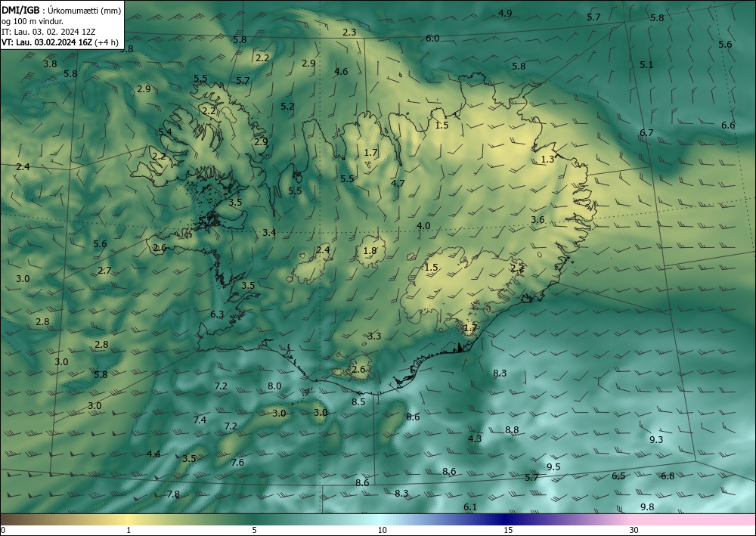756x536 pixels.
Task: Click the 'og 100 m vindur.' caption line
Action: pos(33,21)
